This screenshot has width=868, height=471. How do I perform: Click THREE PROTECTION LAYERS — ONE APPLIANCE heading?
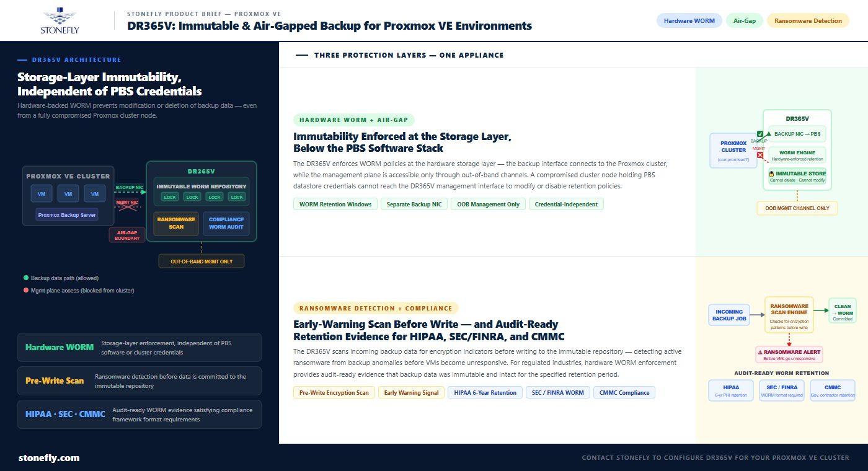pyautogui.click(x=409, y=55)
